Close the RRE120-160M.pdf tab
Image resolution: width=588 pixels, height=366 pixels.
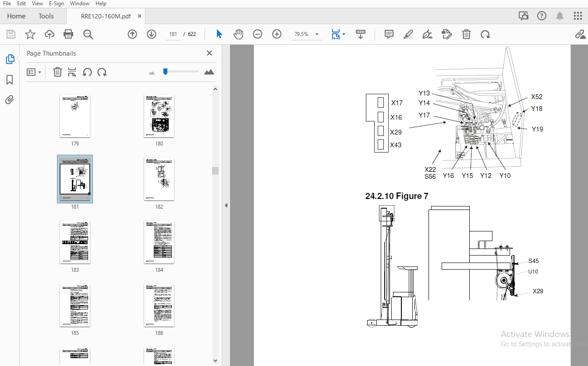(140, 16)
